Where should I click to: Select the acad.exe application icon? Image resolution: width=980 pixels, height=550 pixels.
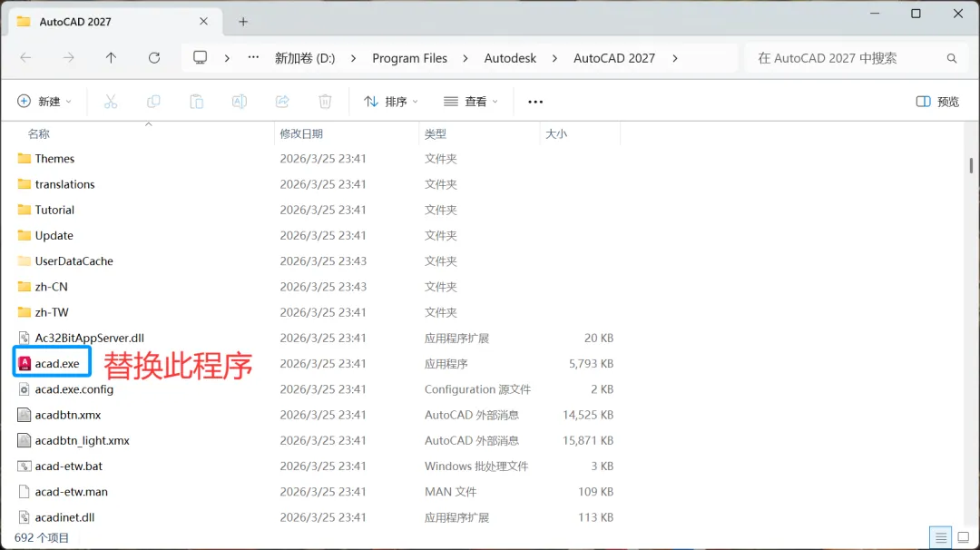pyautogui.click(x=24, y=364)
